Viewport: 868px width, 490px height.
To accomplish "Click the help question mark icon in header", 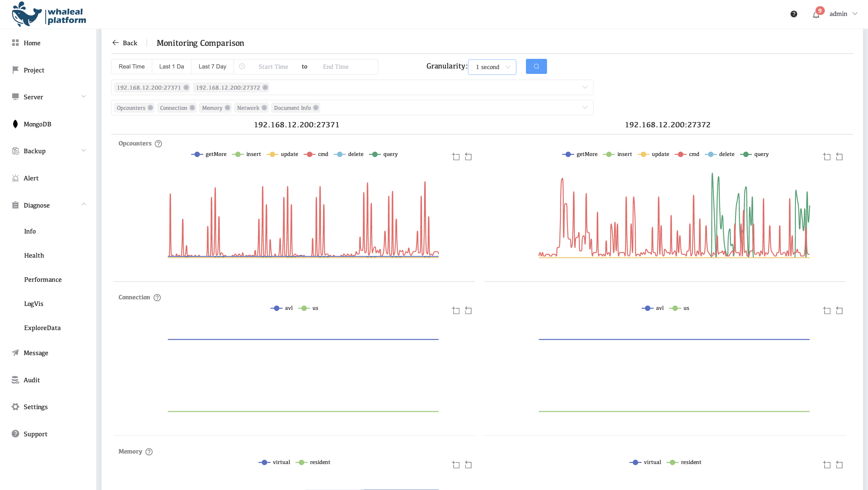I will [794, 14].
